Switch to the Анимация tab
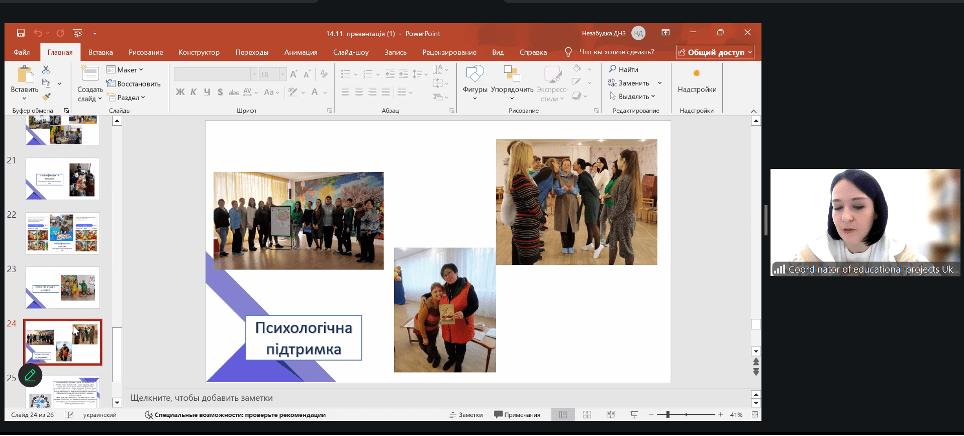Screen dimensions: 964x436 [300, 52]
